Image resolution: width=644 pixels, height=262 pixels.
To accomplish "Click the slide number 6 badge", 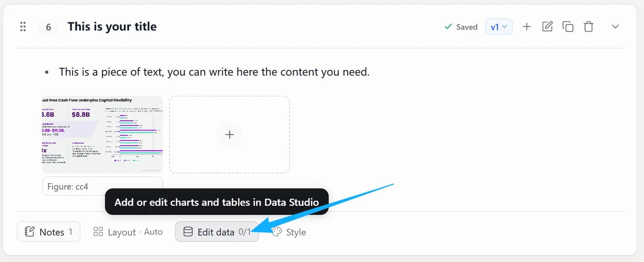I will (x=48, y=27).
